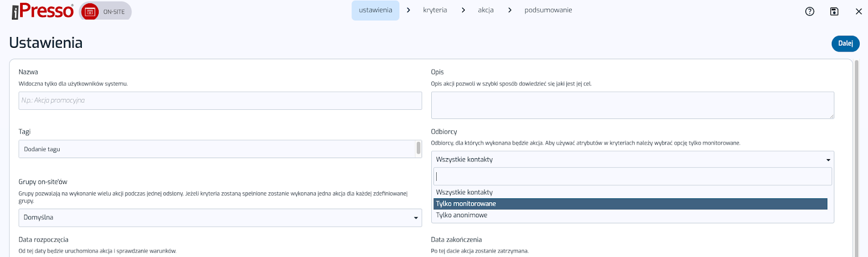The width and height of the screenshot is (868, 257).
Task: Expand the Grupy on-site'ów Domyślna dropdown
Action: pyautogui.click(x=220, y=218)
